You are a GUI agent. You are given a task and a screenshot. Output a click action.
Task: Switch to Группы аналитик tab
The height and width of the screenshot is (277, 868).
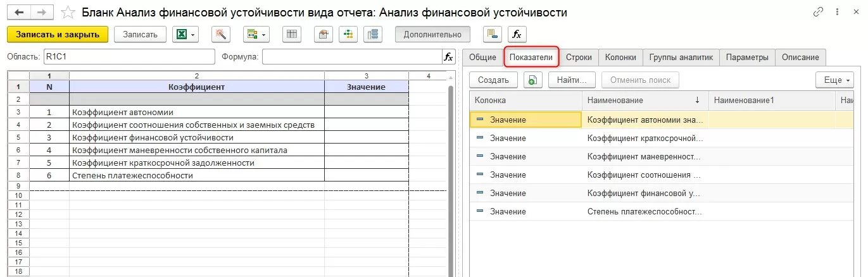coord(681,57)
